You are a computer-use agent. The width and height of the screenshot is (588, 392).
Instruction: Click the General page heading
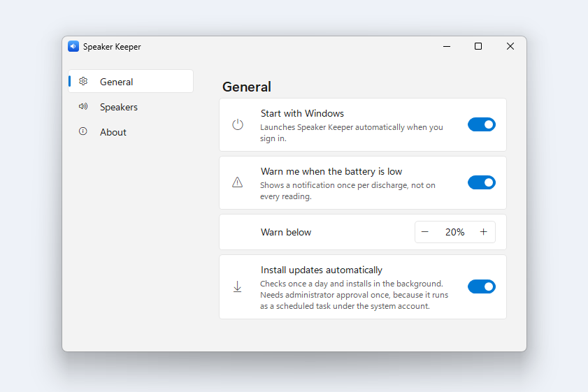(247, 87)
